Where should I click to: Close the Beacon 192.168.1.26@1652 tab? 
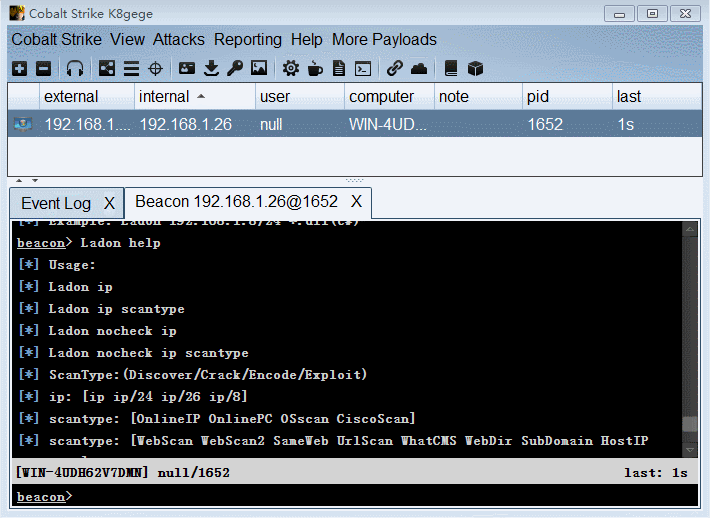(356, 201)
